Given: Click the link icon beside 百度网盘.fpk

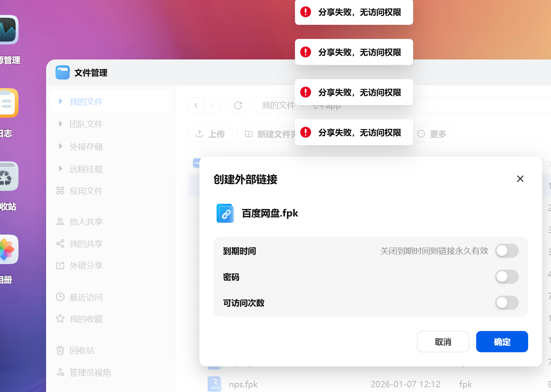Looking at the screenshot, I should pos(225,213).
